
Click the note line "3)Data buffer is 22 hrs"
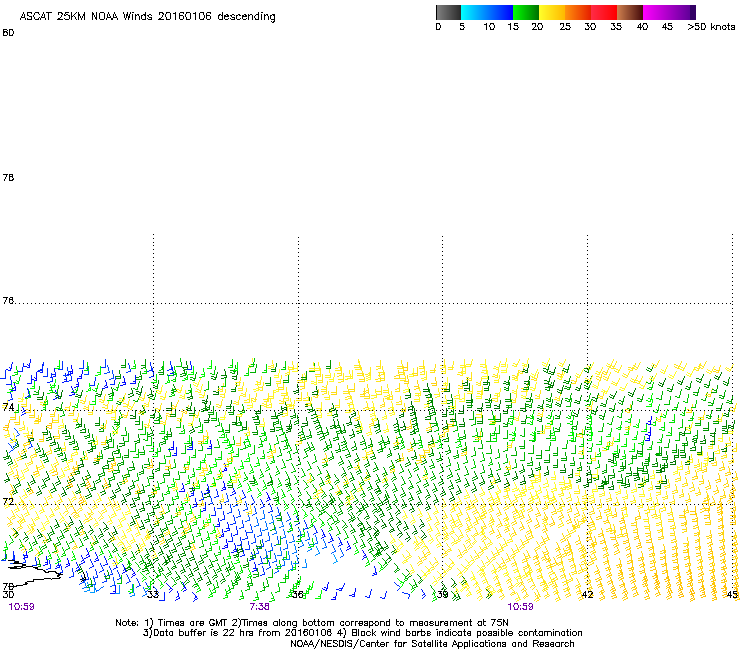(x=362, y=633)
